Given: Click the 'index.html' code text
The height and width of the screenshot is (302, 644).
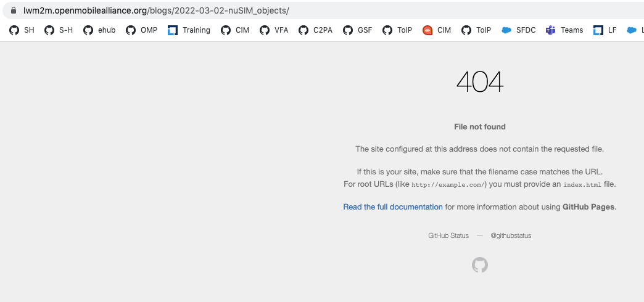Looking at the screenshot, I should 582,185.
